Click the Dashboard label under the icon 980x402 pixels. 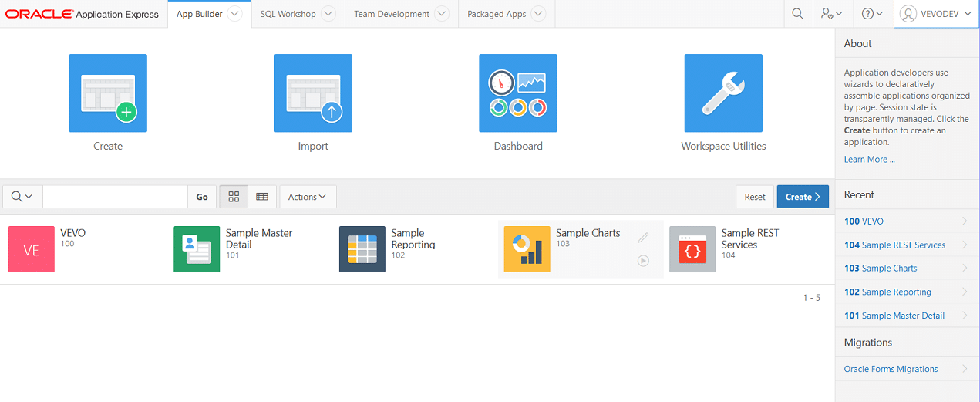pos(518,146)
